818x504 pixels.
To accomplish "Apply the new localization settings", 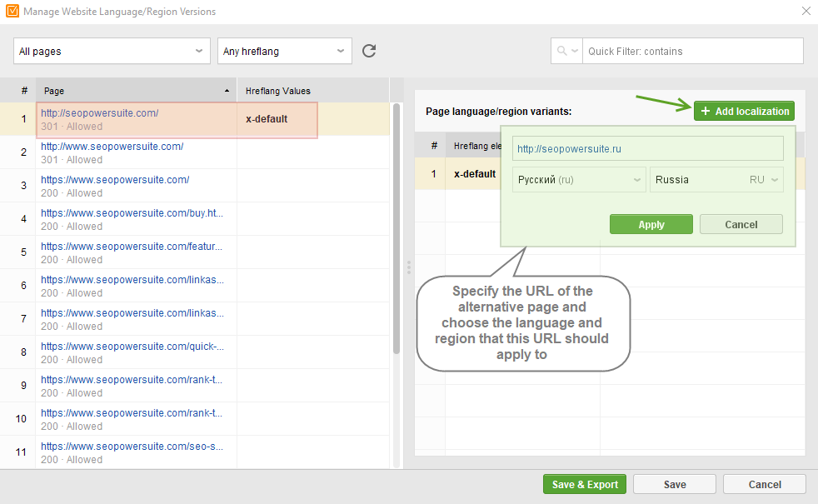I will coord(651,224).
